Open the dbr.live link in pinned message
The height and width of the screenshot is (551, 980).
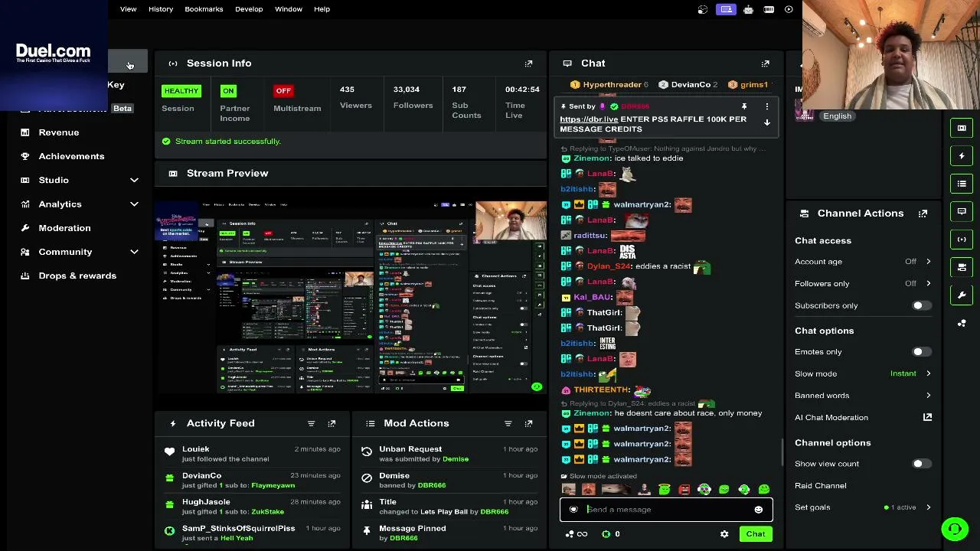pos(589,119)
